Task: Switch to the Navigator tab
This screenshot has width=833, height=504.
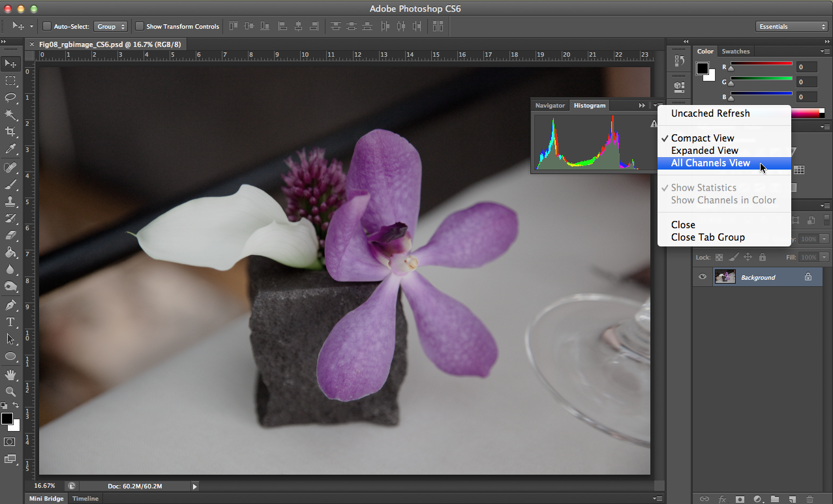Action: [550, 106]
